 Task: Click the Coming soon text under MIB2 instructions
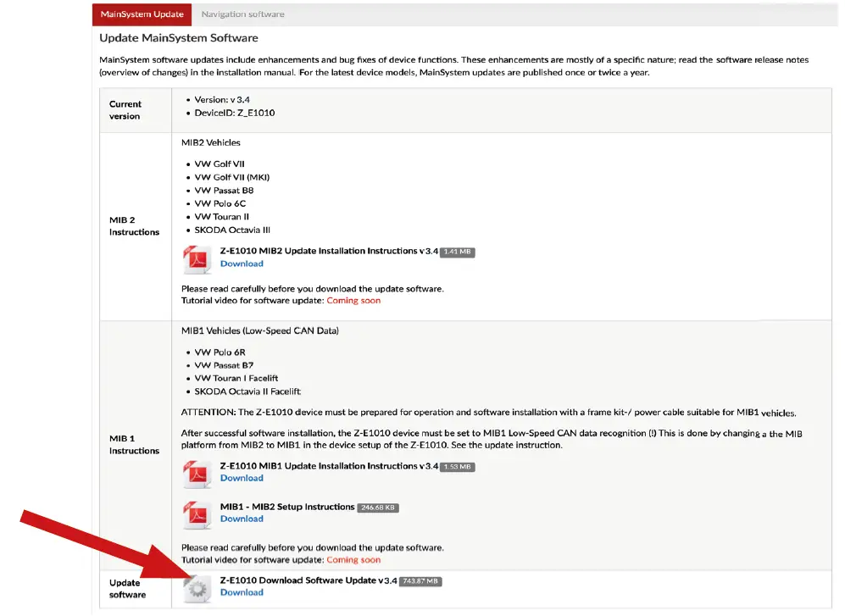coord(353,301)
